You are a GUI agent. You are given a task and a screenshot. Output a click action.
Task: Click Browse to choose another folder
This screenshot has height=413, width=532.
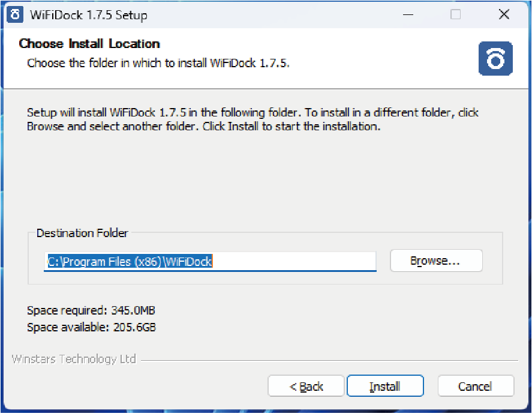coord(436,261)
